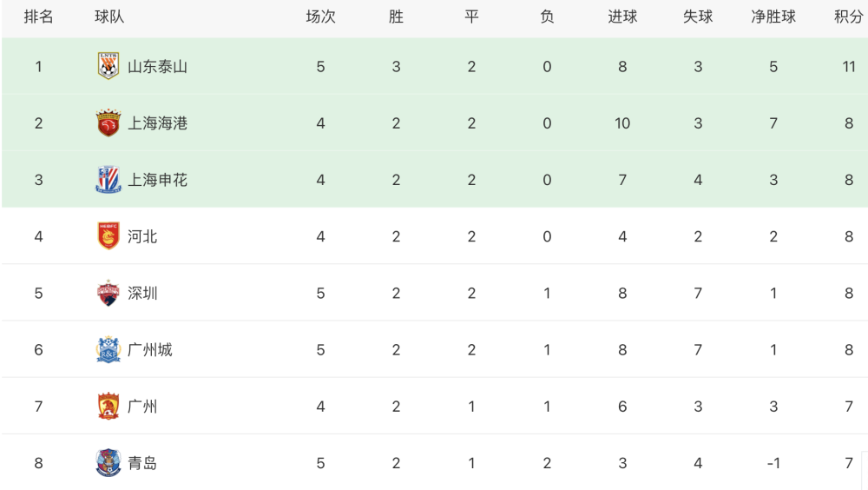Open the 山东泰山 team name link
Image resolution: width=868 pixels, height=490 pixels.
[x=157, y=67]
